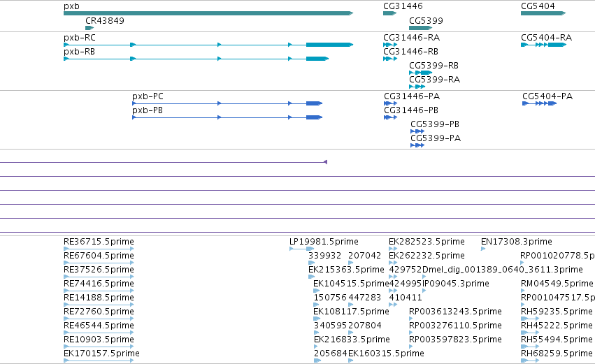Select the CG31446-PB protein glyph
Image resolution: width=595 pixels, height=364 pixels.
tap(390, 117)
